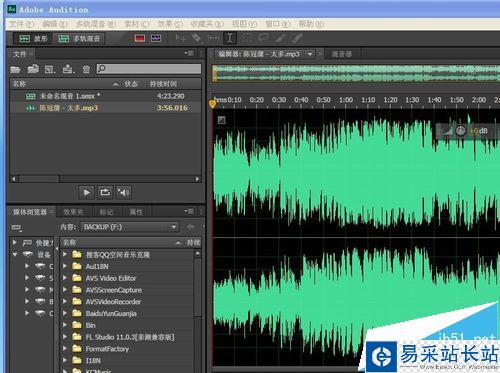Click the 1:00 mark on time ruler
The image size is (500, 373).
(346, 100)
